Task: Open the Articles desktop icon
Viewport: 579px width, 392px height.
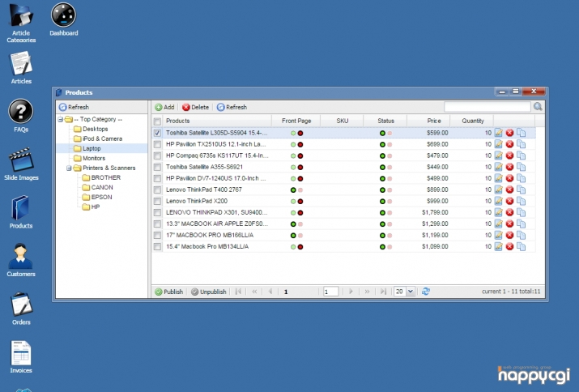Action: [21, 68]
